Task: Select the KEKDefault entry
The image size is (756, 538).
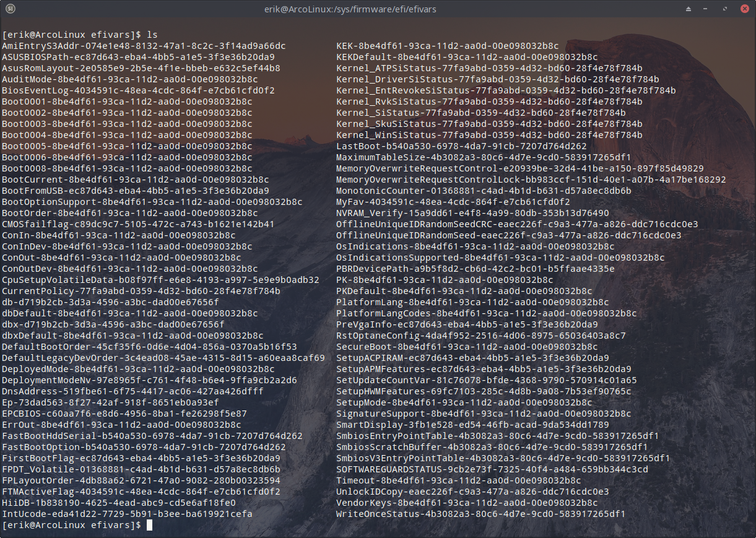Action: [x=467, y=57]
